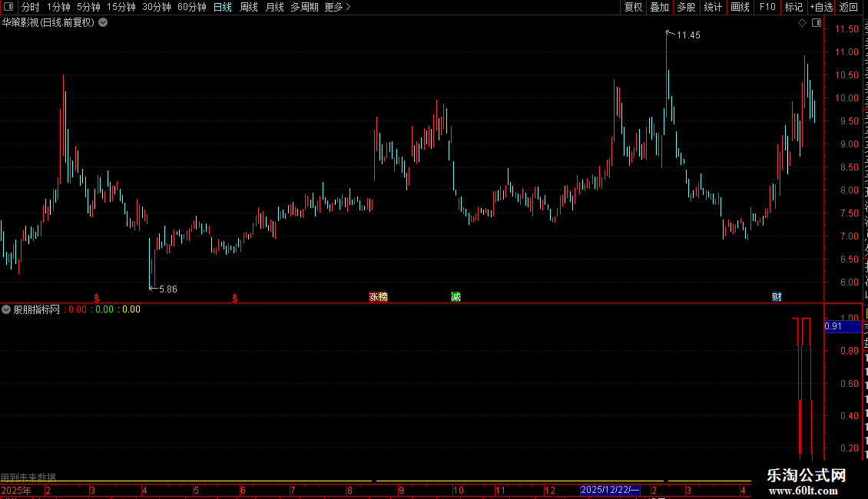The width and height of the screenshot is (868, 499).
Task: Click the 5.86 low price label
Action: click(x=167, y=289)
